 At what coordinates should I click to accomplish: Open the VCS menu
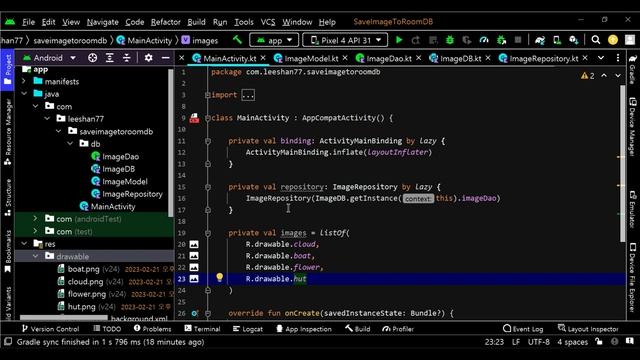pyautogui.click(x=268, y=22)
